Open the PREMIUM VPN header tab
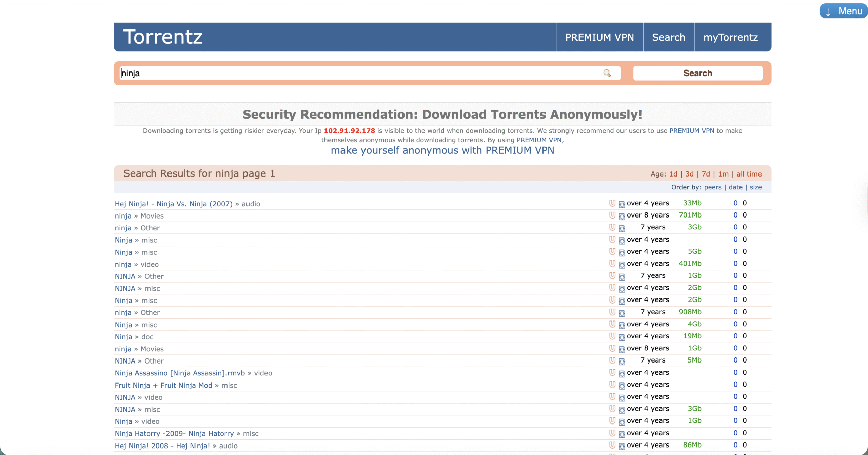 coord(599,37)
